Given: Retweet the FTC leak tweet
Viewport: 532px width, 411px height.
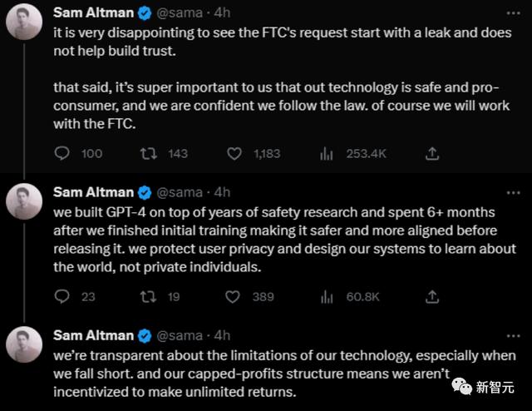Looking at the screenshot, I should pyautogui.click(x=149, y=153).
